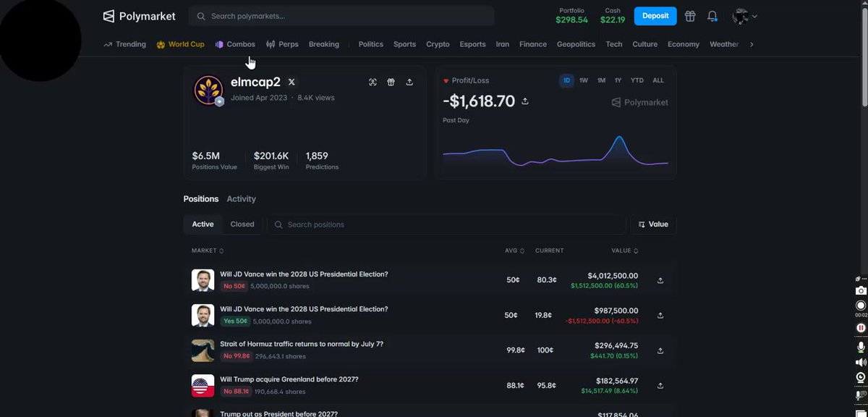
Task: Click the Deposit button
Action: 655,16
